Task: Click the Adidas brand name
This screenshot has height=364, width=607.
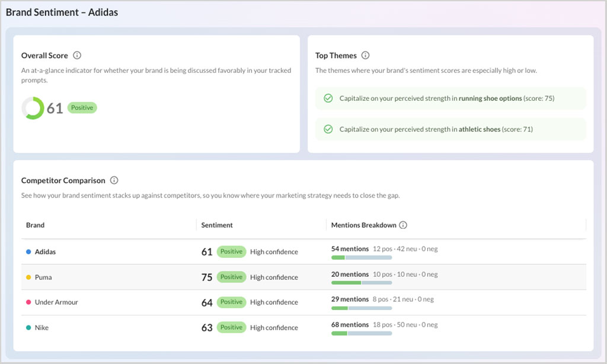Action: (45, 252)
